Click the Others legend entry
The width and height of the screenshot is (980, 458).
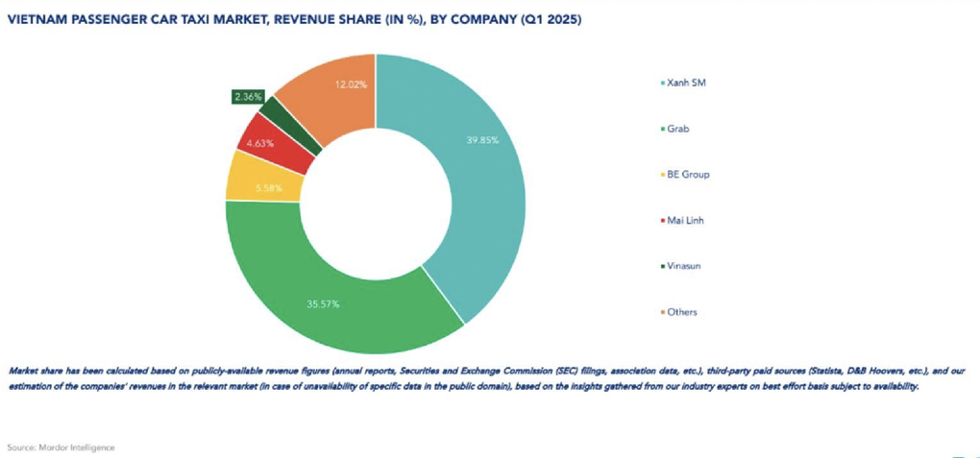point(678,312)
